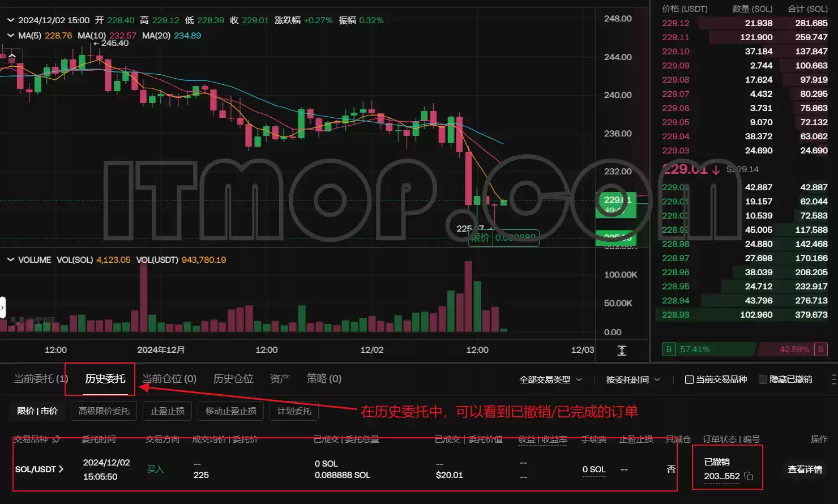This screenshot has width=838, height=504.
Task: Select the red S sell ratio icon
Action: pos(820,349)
